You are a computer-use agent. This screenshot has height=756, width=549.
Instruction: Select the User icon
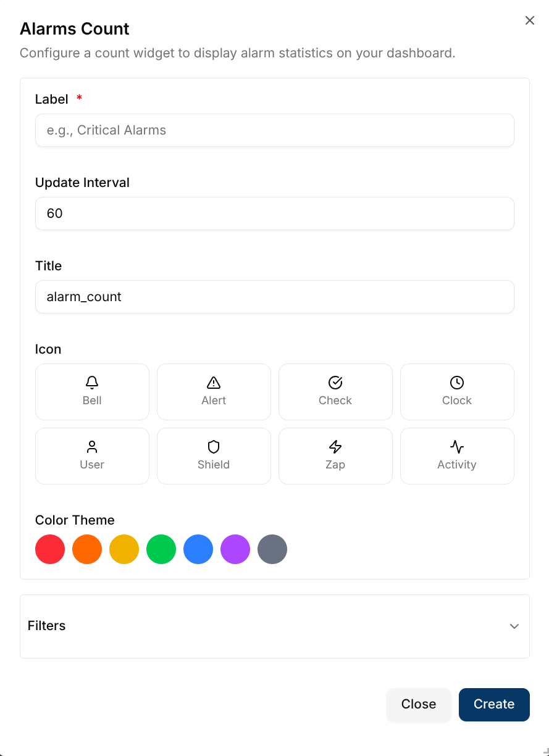pyautogui.click(x=91, y=455)
